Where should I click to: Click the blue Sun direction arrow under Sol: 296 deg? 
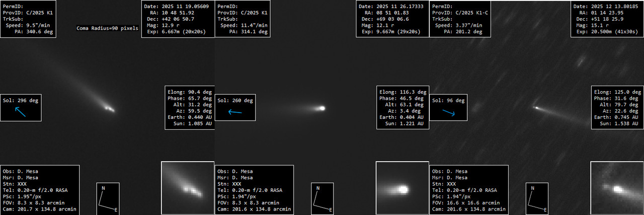[20, 111]
